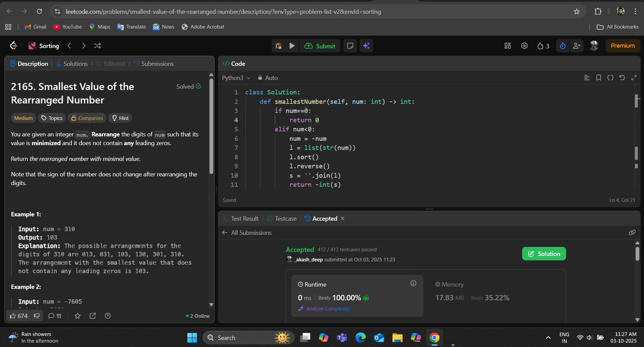Expand the Companies tag
This screenshot has height=347, width=644.
[87, 118]
